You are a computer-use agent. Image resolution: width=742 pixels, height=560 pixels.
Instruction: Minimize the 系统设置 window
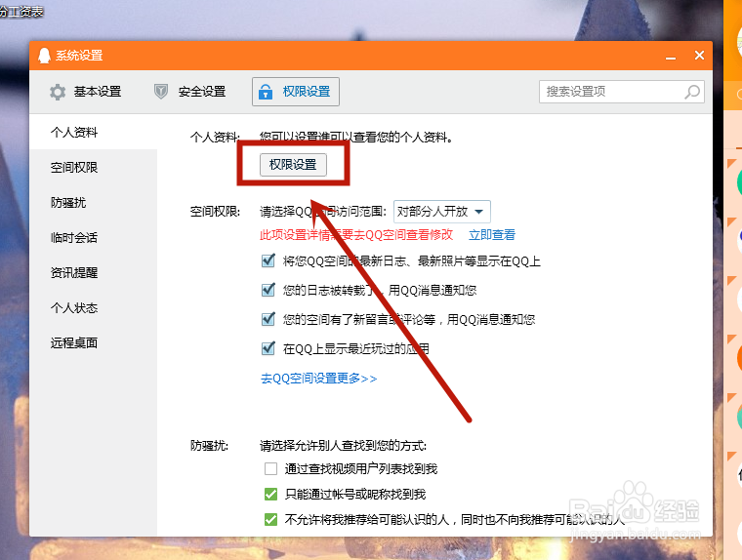click(670, 57)
